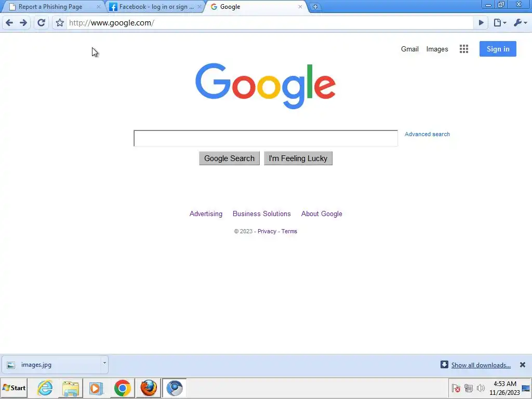Viewport: 532px width, 399px height.
Task: Open Windows Media Player from taskbar
Action: 96,388
